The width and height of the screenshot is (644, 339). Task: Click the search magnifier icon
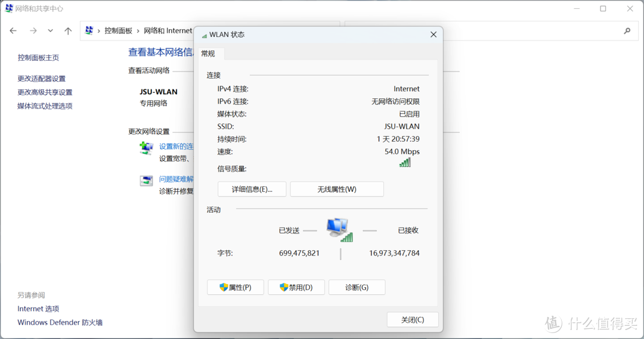point(627,31)
